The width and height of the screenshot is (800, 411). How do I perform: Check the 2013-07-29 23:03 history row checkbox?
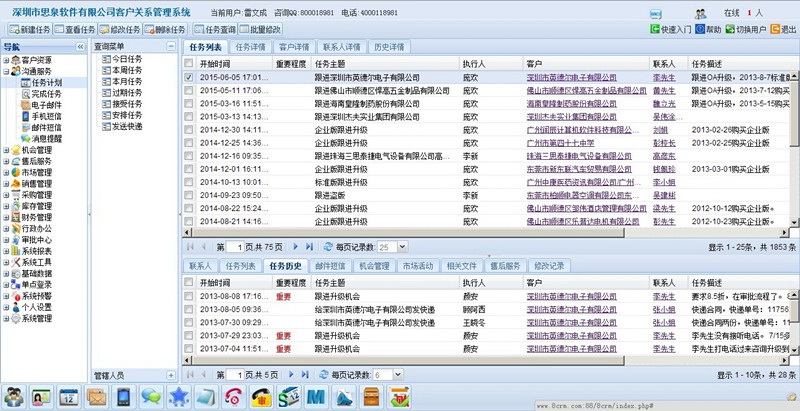click(189, 336)
